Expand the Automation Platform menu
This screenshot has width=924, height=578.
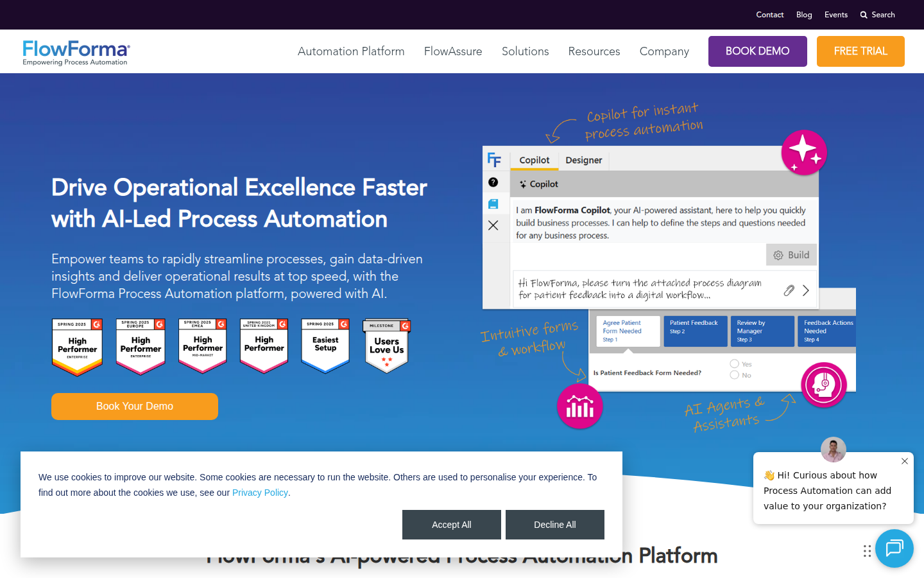[351, 51]
